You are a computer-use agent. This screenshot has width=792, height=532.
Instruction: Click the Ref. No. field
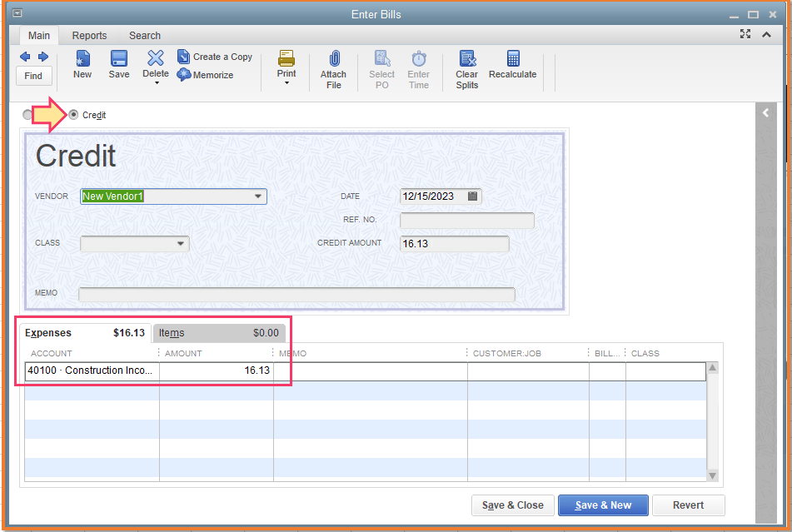point(466,220)
